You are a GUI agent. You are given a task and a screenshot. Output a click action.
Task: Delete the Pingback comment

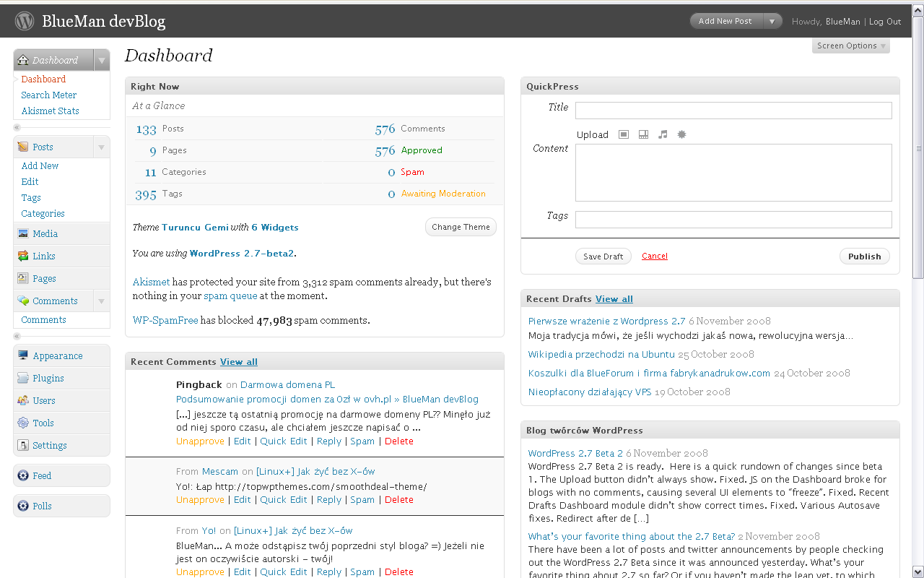point(399,441)
